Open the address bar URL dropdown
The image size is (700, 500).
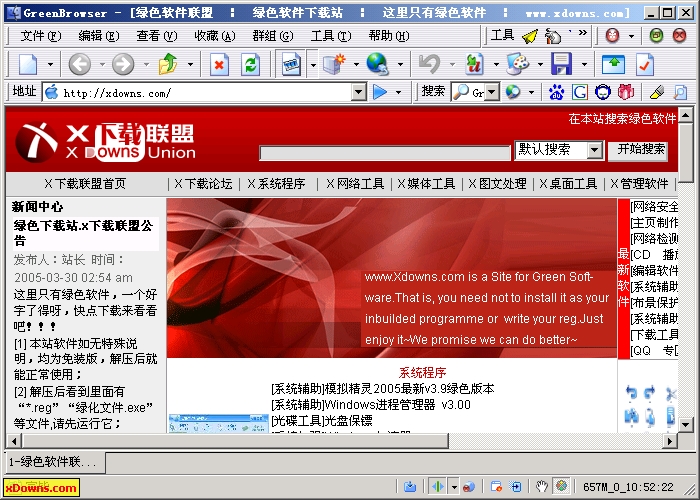[x=358, y=92]
